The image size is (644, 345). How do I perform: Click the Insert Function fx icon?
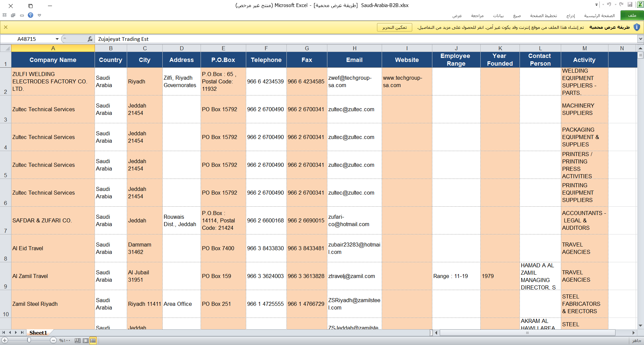point(90,39)
